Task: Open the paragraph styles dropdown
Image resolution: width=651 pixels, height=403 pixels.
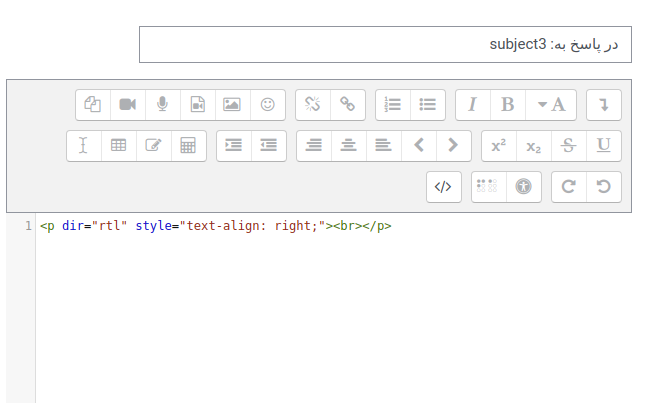Action: [551, 105]
